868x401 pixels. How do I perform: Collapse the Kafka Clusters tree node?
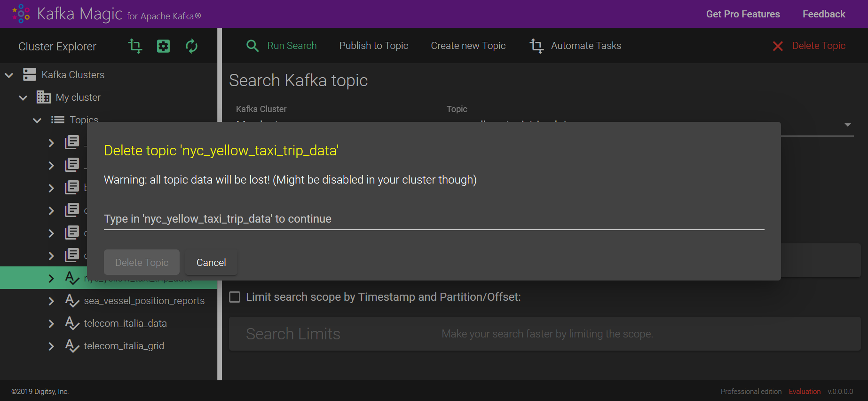coord(9,75)
